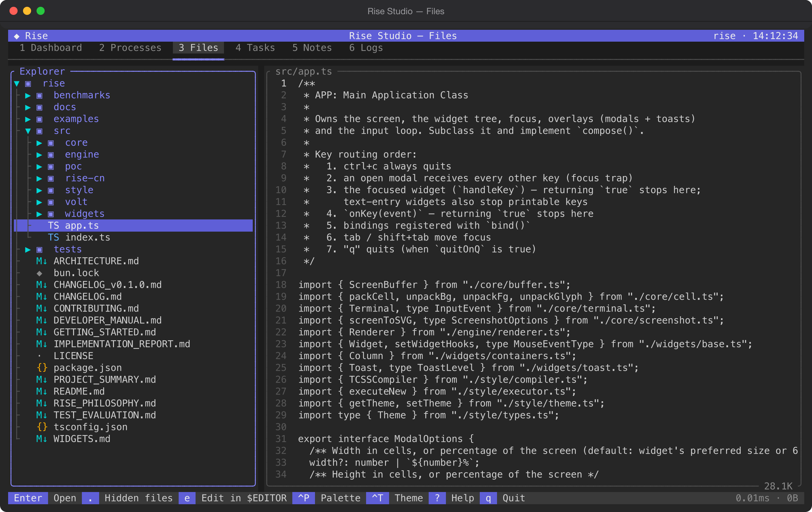Click Help in the footer bar
The height and width of the screenshot is (512, 812).
point(463,498)
